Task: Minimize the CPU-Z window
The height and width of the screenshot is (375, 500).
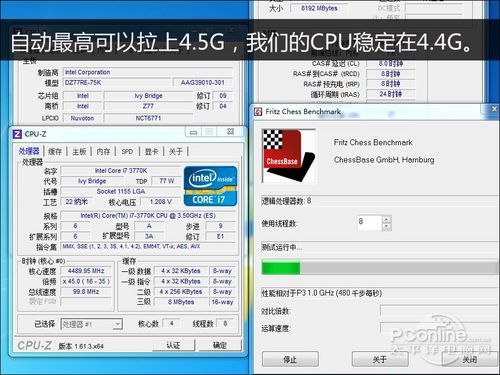Action: (x=193, y=132)
